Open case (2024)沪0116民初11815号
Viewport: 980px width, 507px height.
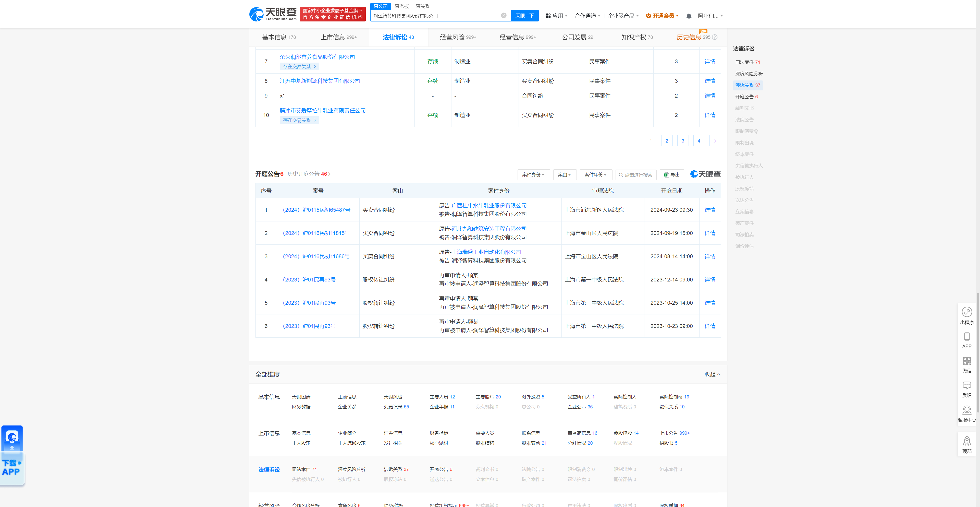click(316, 233)
